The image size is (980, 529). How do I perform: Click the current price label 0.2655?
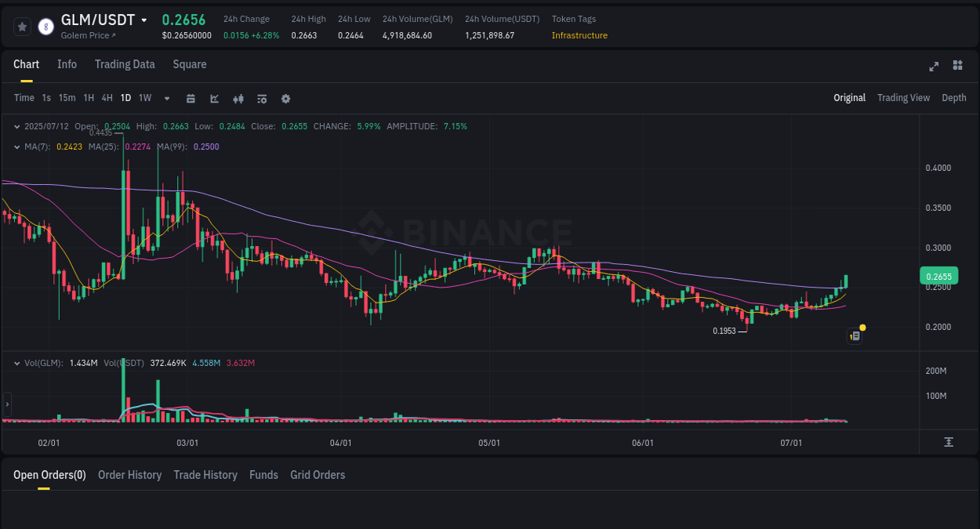(938, 276)
